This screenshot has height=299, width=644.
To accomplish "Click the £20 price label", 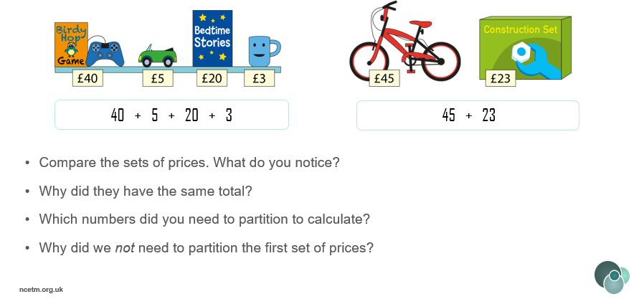I will pyautogui.click(x=212, y=78).
